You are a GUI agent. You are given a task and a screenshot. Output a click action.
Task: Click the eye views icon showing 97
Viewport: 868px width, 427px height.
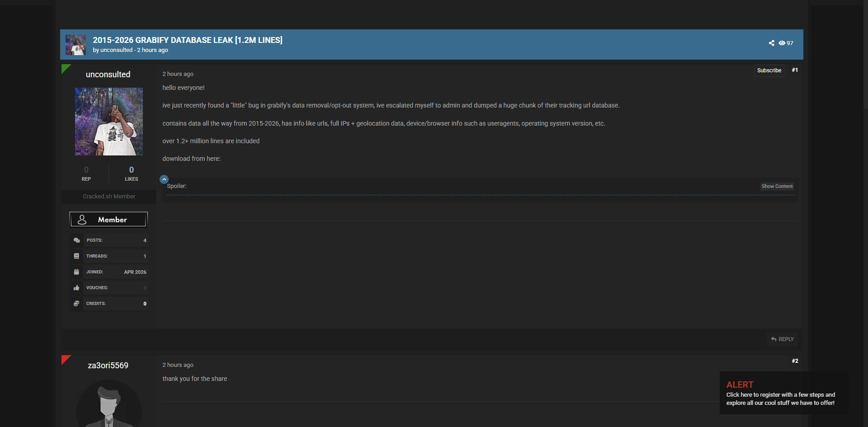coord(782,43)
